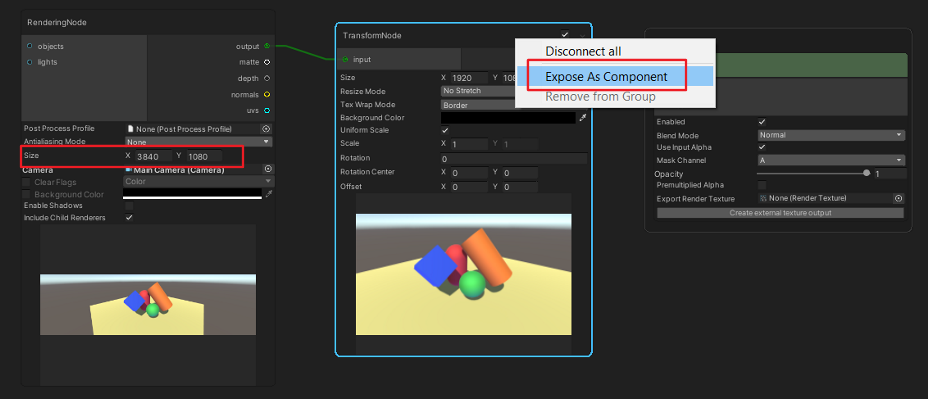The height and width of the screenshot is (399, 928).
Task: Click the RenderingNode Size Y field
Action: point(204,157)
